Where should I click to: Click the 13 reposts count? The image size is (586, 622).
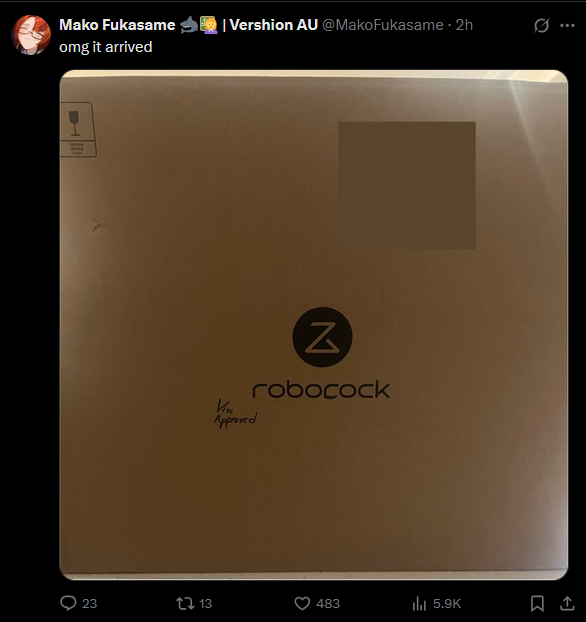(x=205, y=604)
